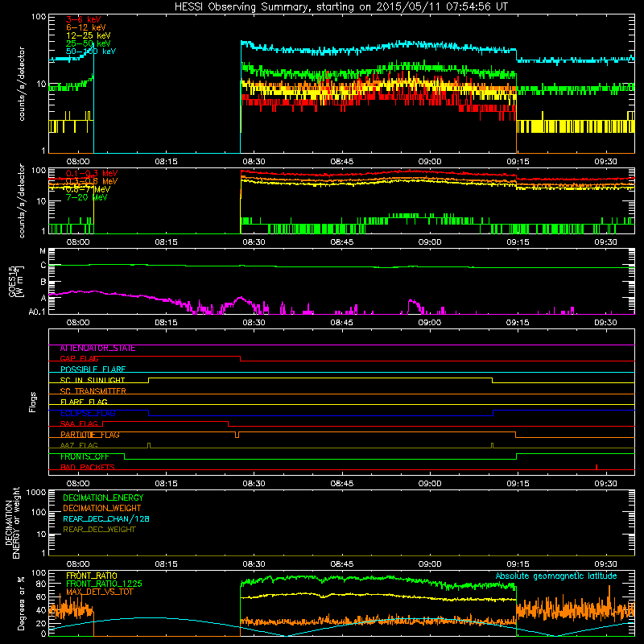Select the SC_IN_SUNLIGHT flag label
The width and height of the screenshot is (644, 644).
93,380
